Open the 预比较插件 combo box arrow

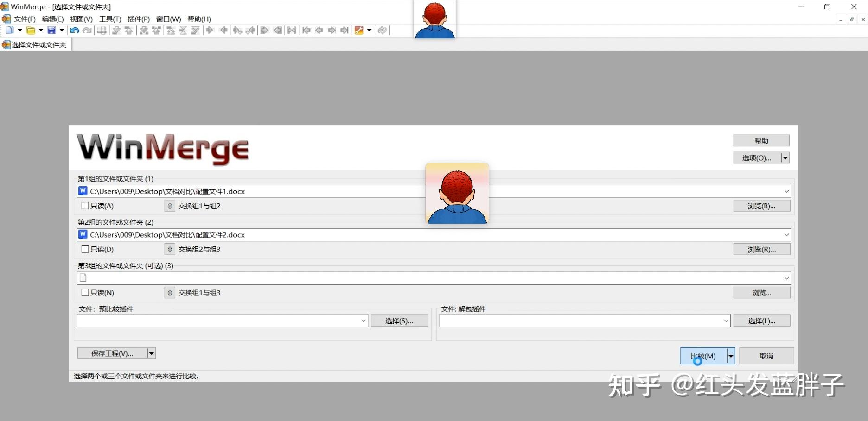click(x=364, y=320)
